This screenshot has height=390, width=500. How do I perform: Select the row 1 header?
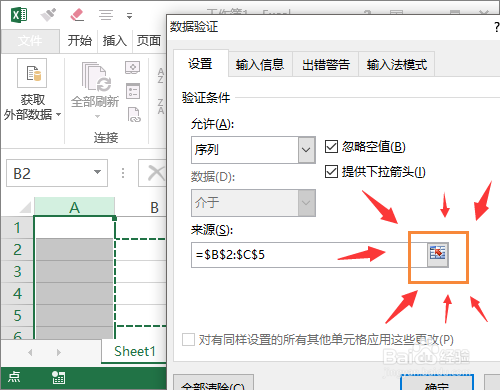pyautogui.click(x=17, y=228)
